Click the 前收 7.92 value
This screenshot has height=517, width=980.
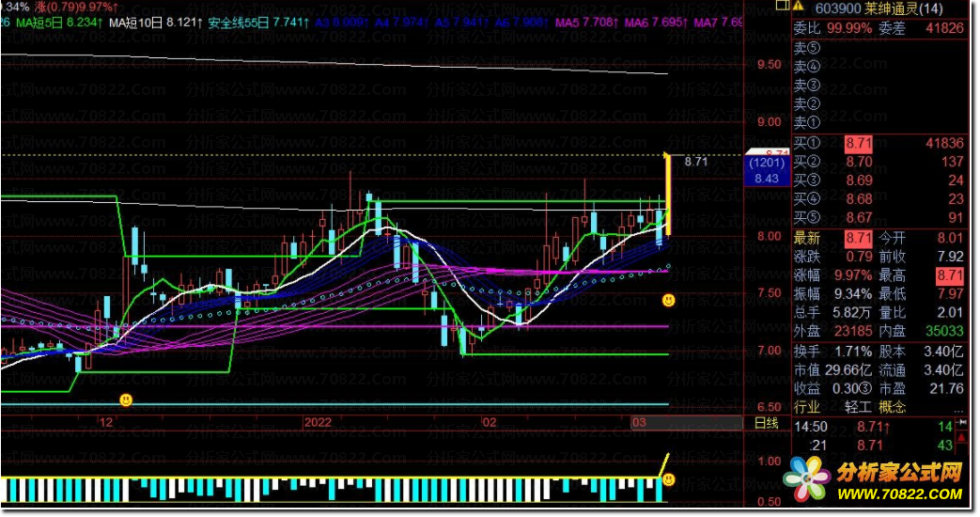(x=950, y=257)
